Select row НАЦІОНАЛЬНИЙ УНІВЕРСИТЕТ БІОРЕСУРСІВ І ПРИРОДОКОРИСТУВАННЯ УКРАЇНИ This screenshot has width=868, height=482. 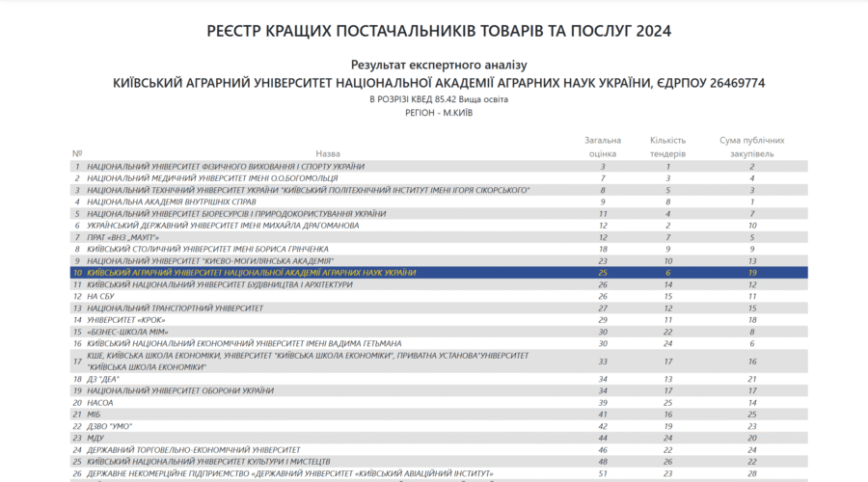pyautogui.click(x=439, y=214)
